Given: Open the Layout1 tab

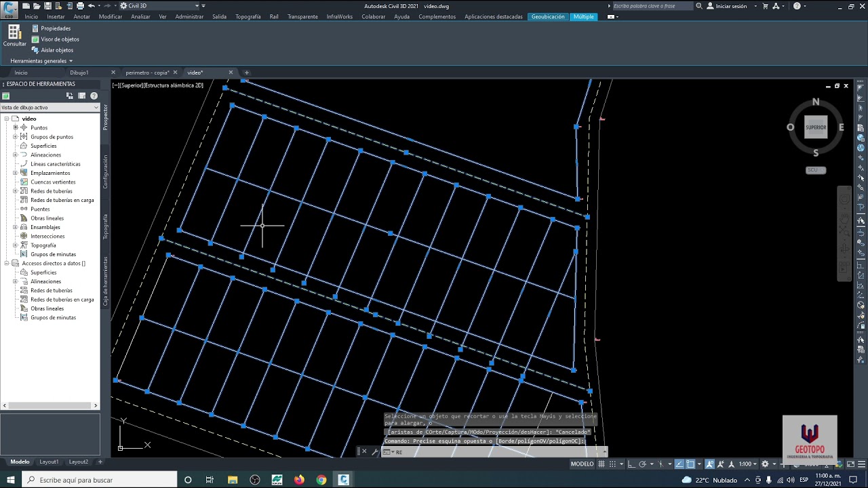Looking at the screenshot, I should tap(49, 462).
